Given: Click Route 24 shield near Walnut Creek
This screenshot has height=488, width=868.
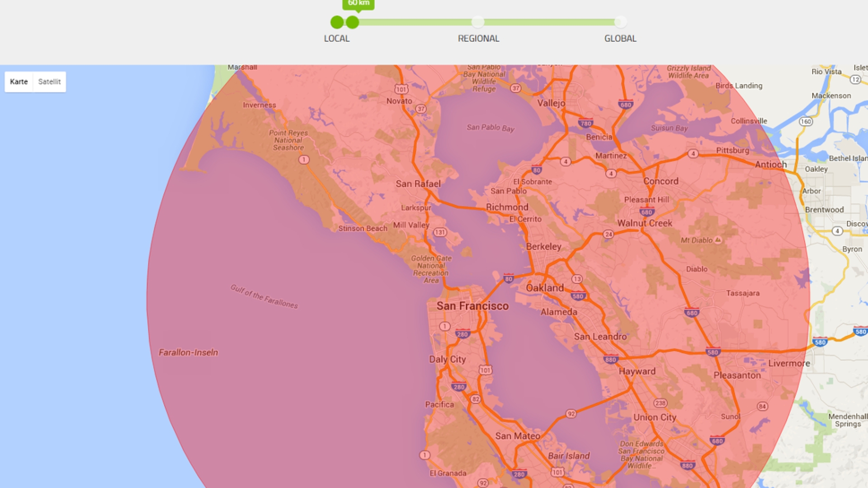Looking at the screenshot, I should click(x=609, y=234).
